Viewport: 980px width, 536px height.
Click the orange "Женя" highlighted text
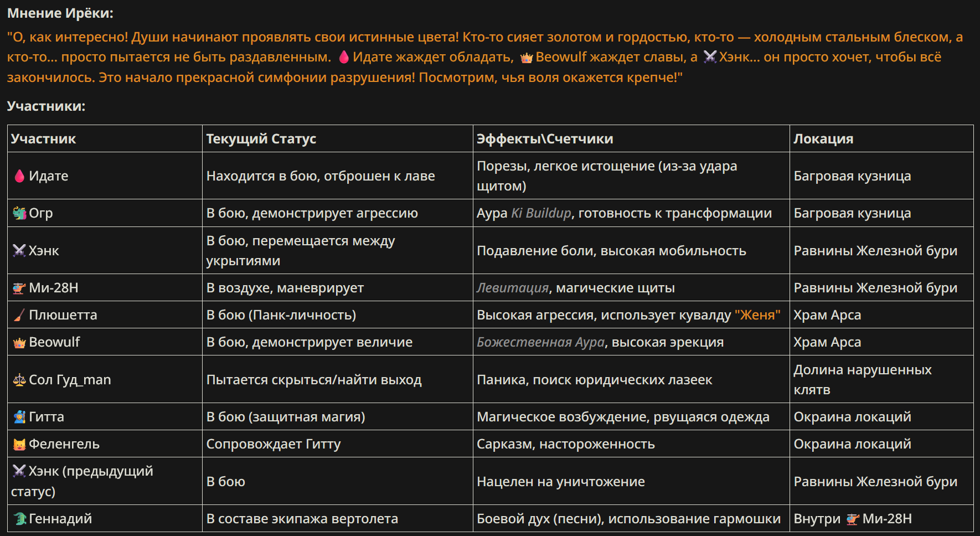[757, 315]
